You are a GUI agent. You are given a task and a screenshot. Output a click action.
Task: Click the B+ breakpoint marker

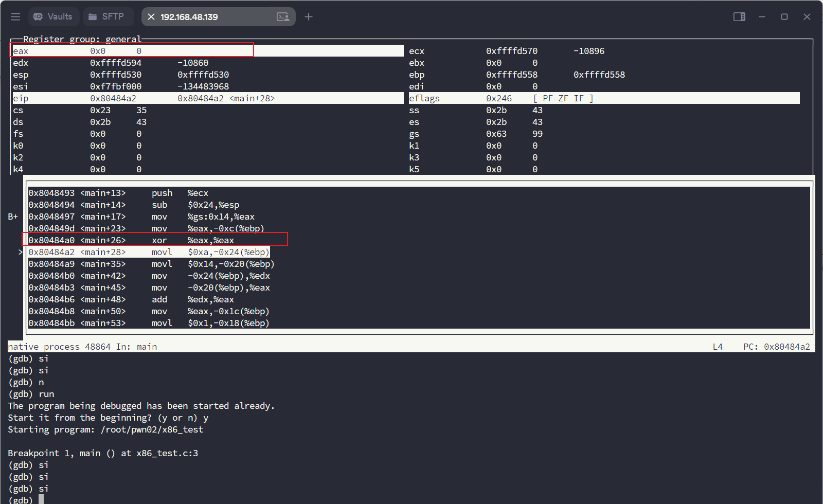click(x=13, y=217)
